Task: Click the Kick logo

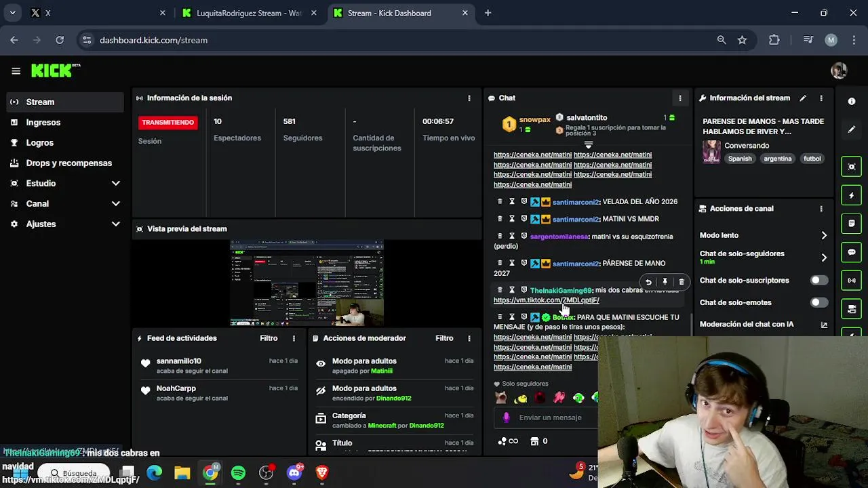Action: pyautogui.click(x=56, y=70)
